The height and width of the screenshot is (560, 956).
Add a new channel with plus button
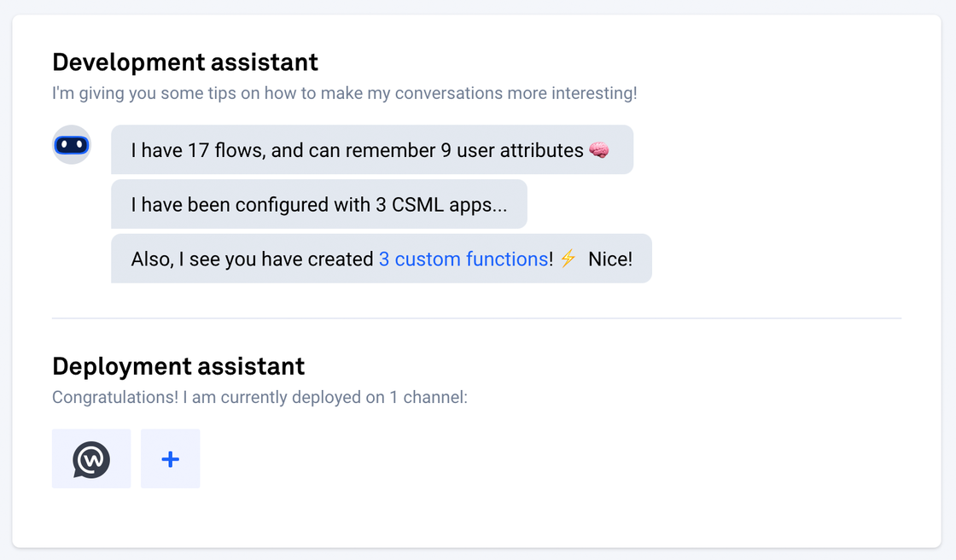point(171,459)
